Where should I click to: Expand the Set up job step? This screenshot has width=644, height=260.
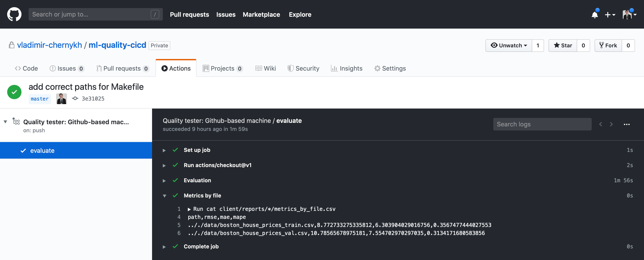point(164,150)
